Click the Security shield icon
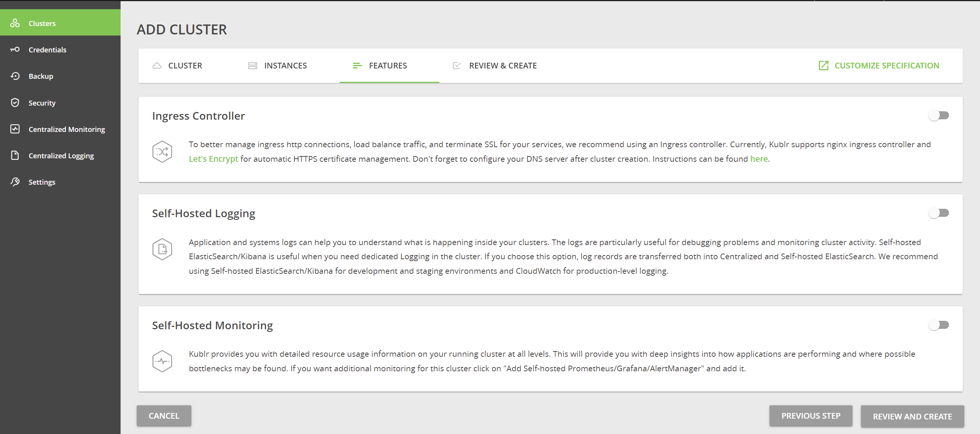980x434 pixels. click(15, 102)
